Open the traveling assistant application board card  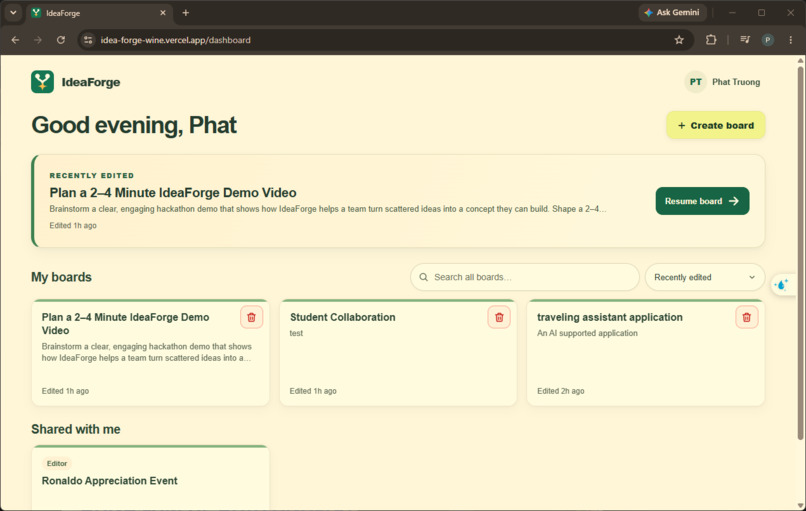(x=646, y=353)
